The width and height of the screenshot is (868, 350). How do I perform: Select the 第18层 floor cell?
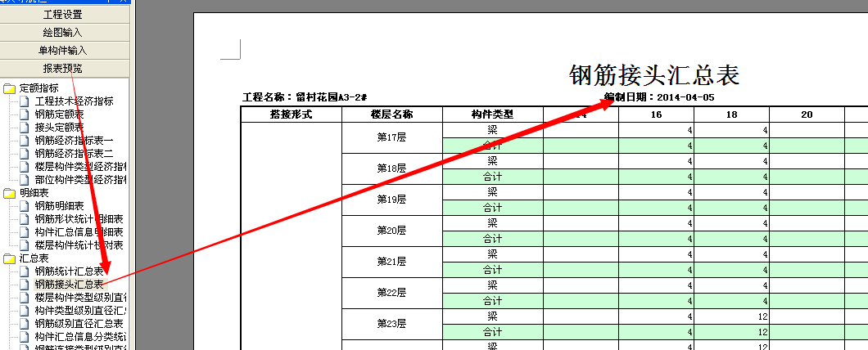(x=392, y=168)
